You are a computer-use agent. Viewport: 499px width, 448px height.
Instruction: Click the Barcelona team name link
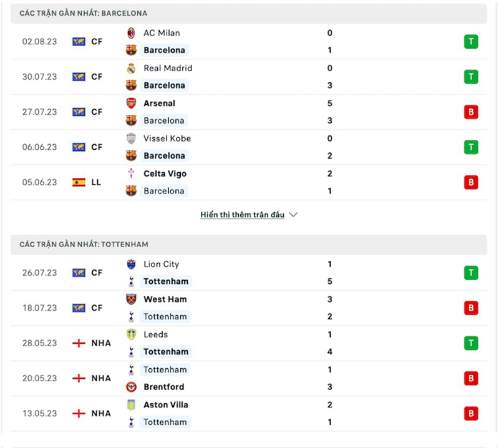tap(164, 50)
